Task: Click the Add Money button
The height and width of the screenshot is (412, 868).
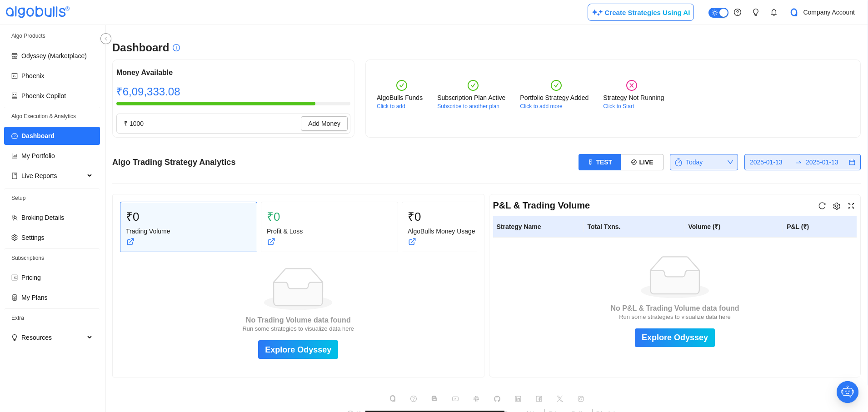Action: click(x=324, y=124)
